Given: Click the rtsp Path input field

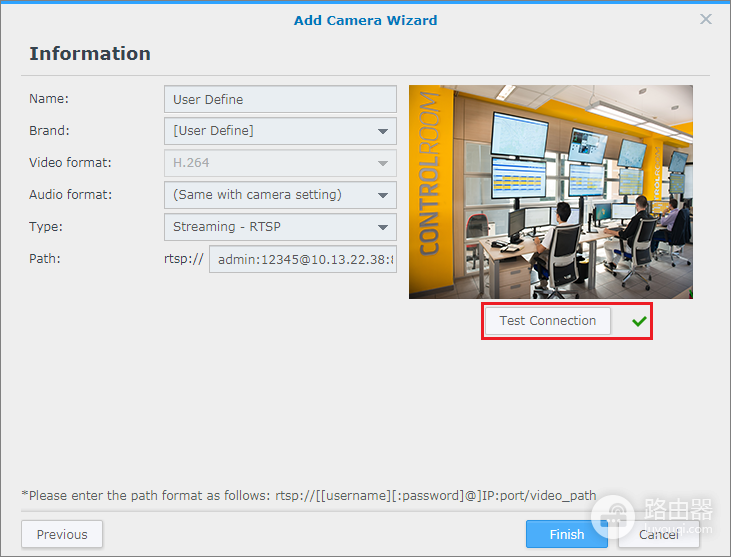Looking at the screenshot, I should pos(303,259).
